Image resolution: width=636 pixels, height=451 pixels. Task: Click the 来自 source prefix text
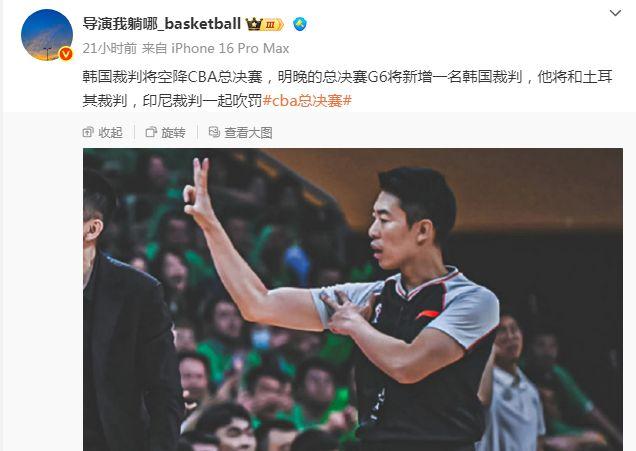[x=154, y=49]
